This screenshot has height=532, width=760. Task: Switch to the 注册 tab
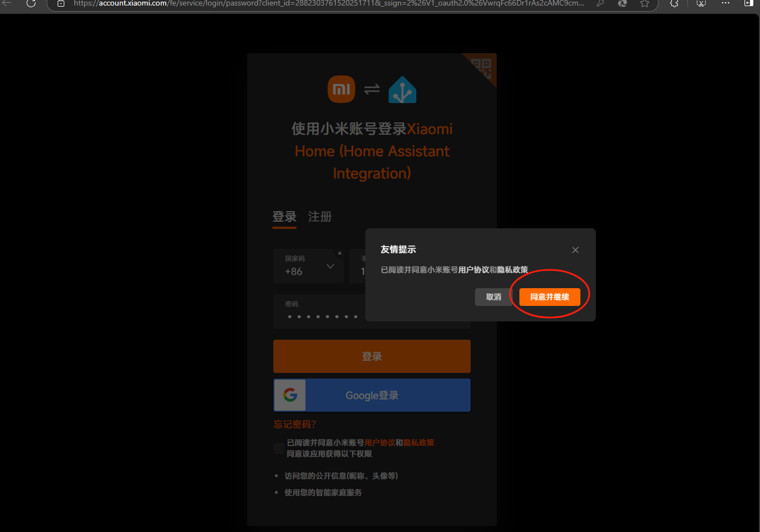[320, 217]
